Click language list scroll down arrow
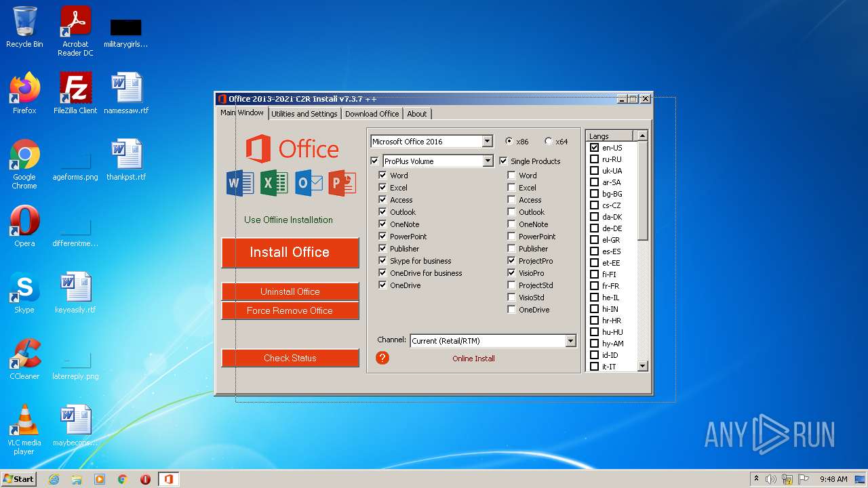This screenshot has width=868, height=488. coord(643,366)
